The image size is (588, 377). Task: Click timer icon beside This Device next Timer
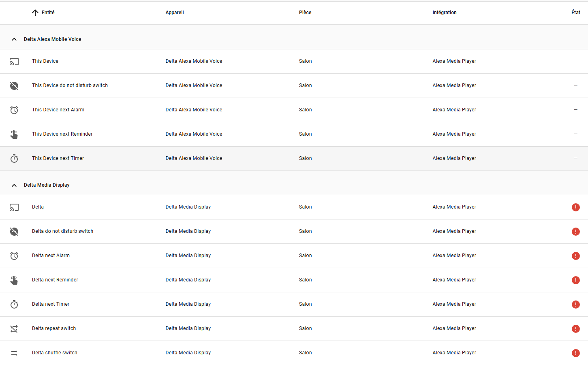[14, 159]
